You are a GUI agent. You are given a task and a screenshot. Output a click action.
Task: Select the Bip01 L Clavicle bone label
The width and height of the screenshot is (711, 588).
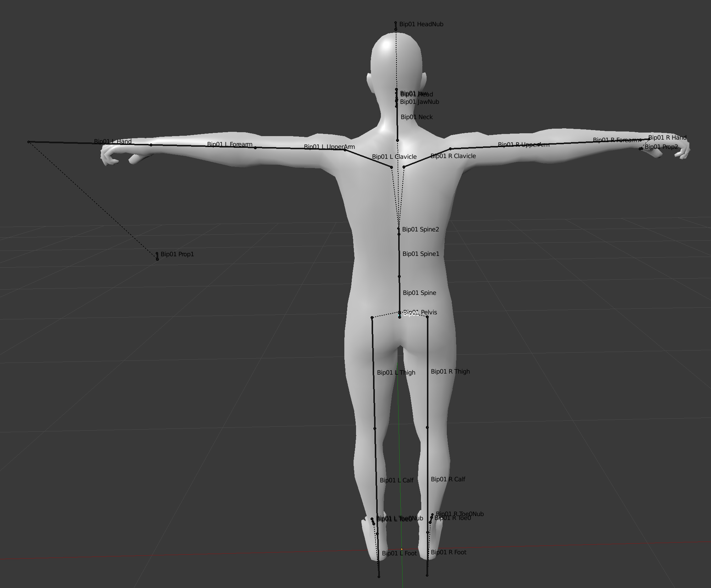[x=394, y=157]
